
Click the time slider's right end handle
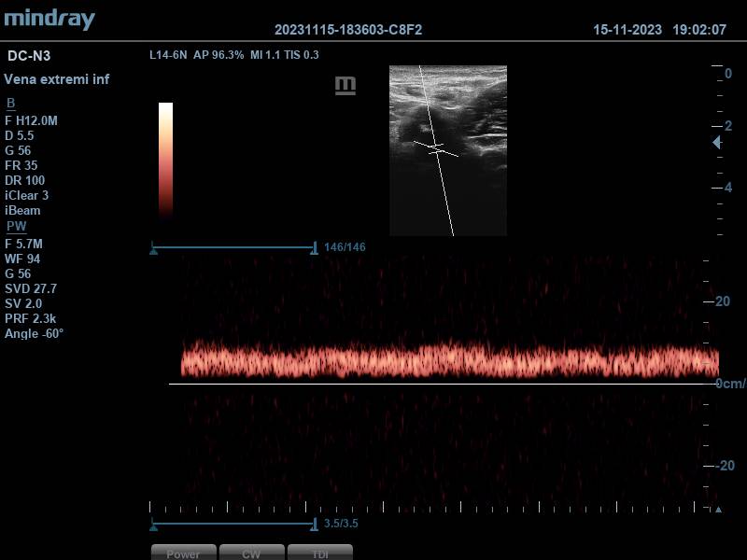315,524
